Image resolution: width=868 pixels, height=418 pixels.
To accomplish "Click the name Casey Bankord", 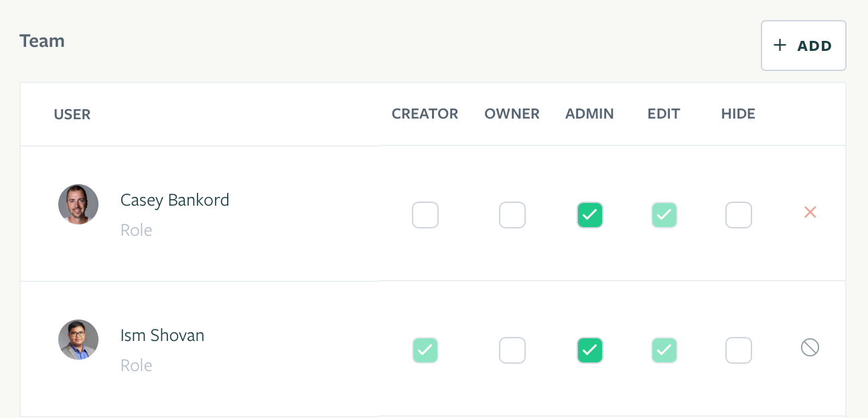I will (175, 200).
